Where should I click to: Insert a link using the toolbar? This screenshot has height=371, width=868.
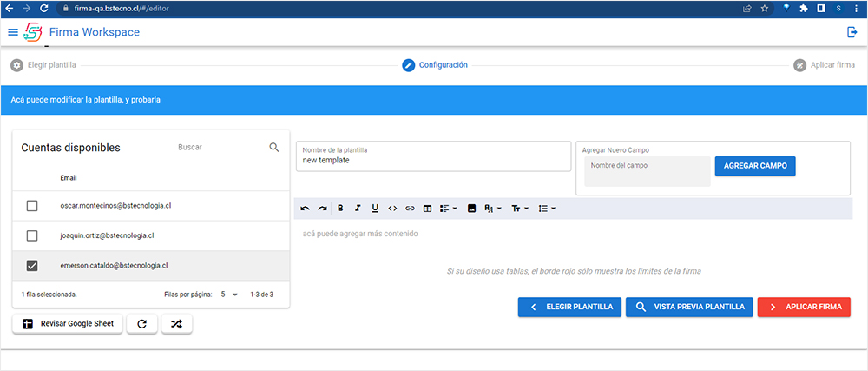pos(410,209)
